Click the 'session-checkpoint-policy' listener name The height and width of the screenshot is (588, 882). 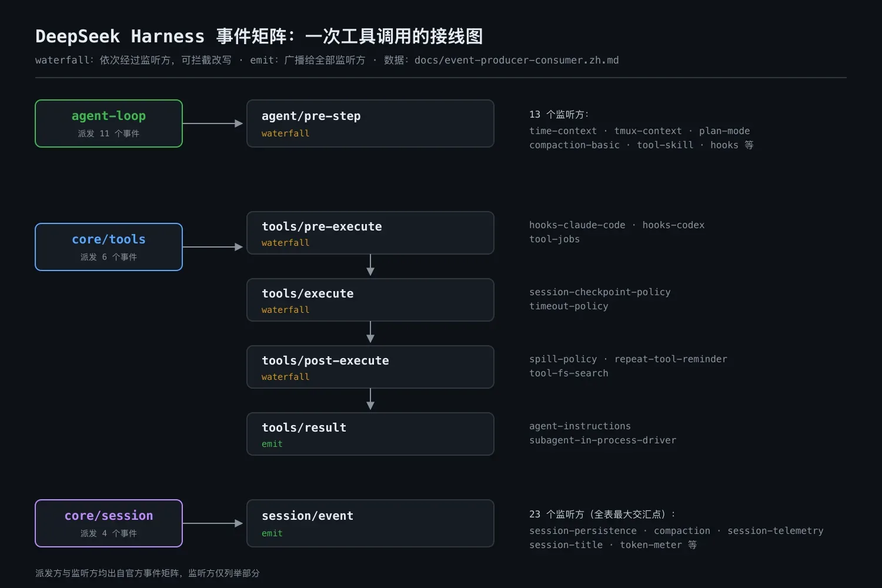tap(600, 292)
